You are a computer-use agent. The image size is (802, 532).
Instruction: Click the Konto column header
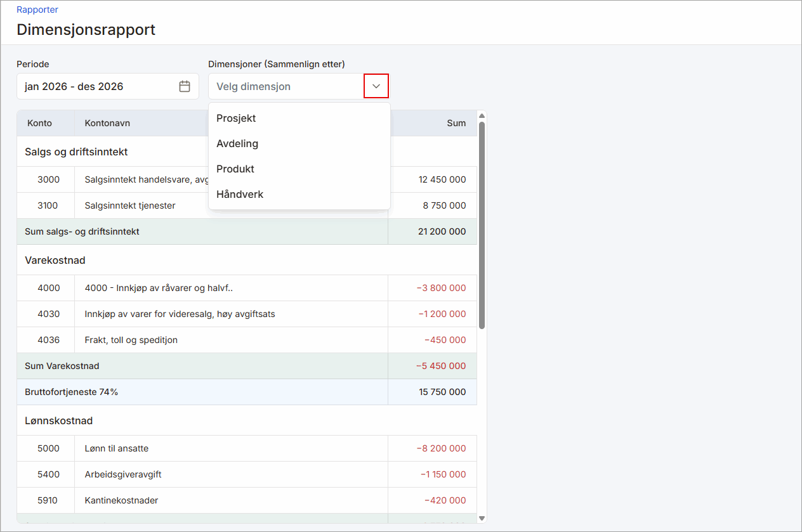(40, 123)
